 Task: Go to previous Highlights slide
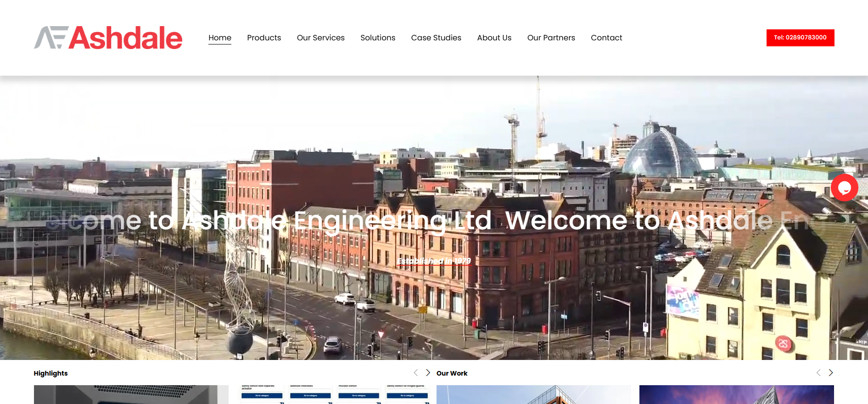416,373
